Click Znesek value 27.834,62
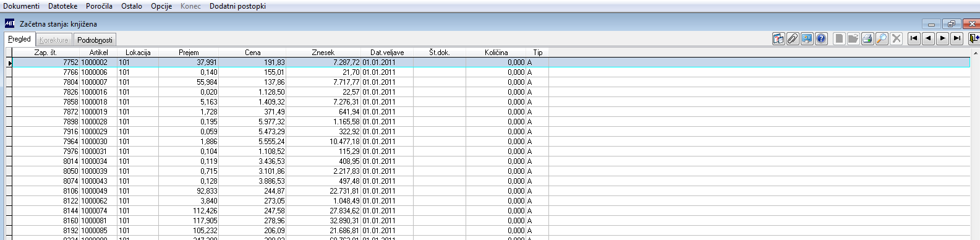 pos(323,211)
